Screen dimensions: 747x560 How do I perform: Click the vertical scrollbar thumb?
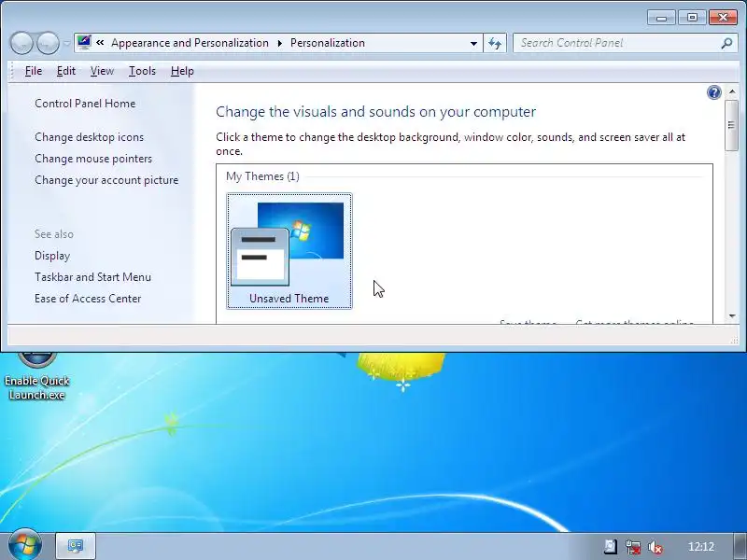click(731, 125)
